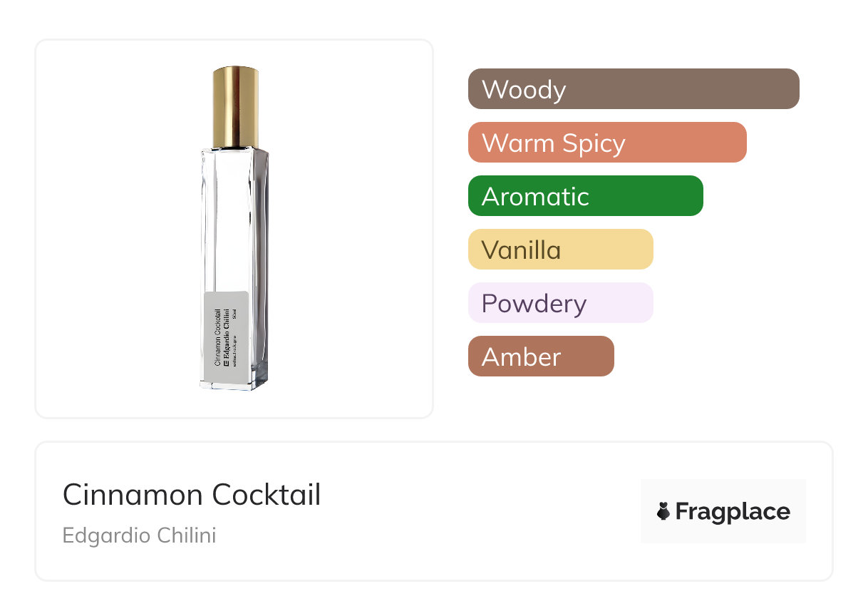Screen dimensions: 868x616
Task: Click the square E logo on bottle label
Action: (x=227, y=363)
